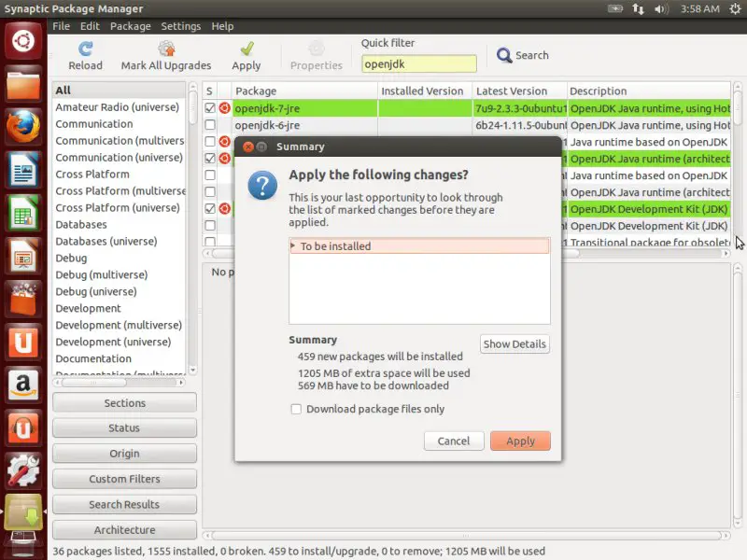Screen dimensions: 747x560
Task: Open the File menu
Action: tap(61, 26)
